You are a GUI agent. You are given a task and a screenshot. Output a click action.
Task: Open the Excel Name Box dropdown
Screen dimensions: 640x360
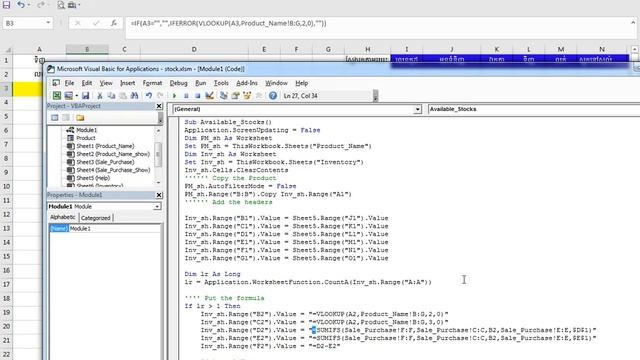(x=48, y=23)
